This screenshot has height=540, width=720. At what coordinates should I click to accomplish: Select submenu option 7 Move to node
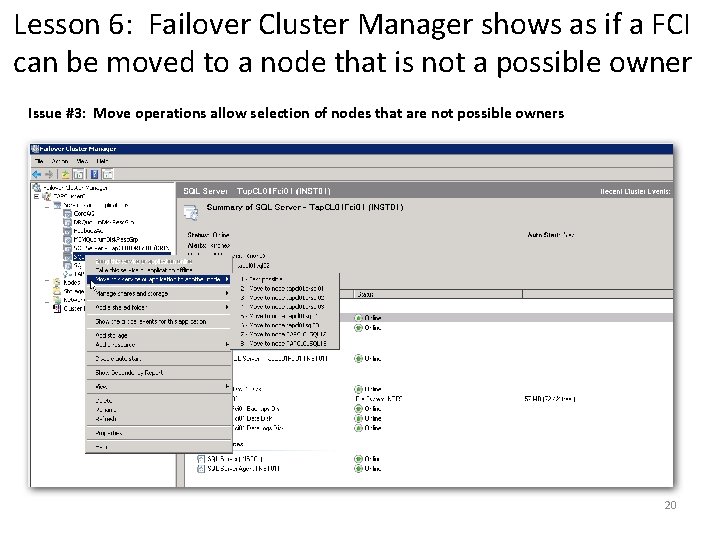tap(283, 334)
